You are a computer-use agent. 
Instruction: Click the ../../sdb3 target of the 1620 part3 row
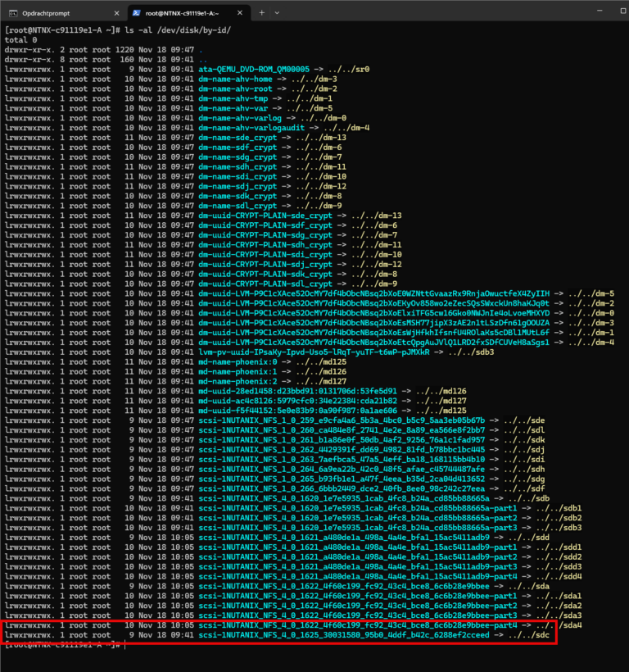pyautogui.click(x=559, y=528)
